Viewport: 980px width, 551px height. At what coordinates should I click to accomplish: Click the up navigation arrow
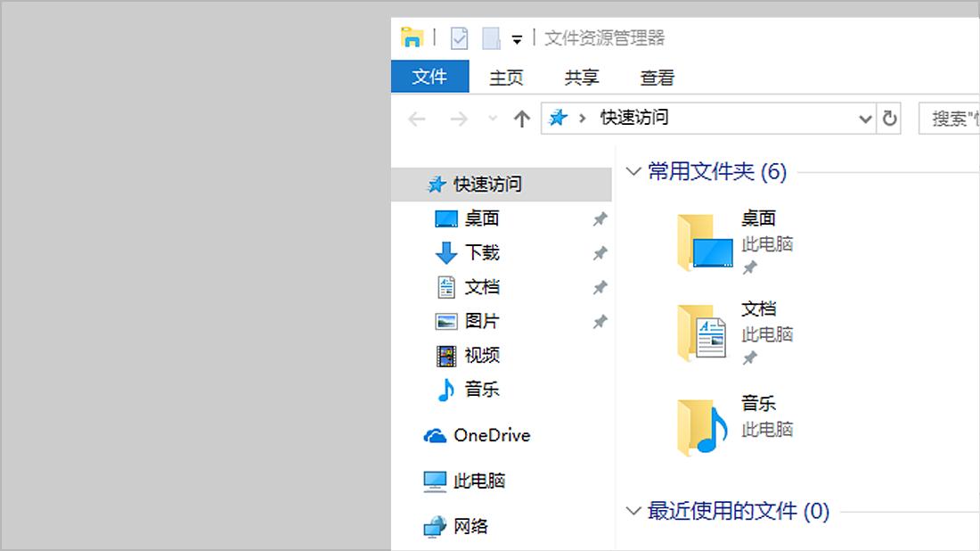click(x=521, y=118)
